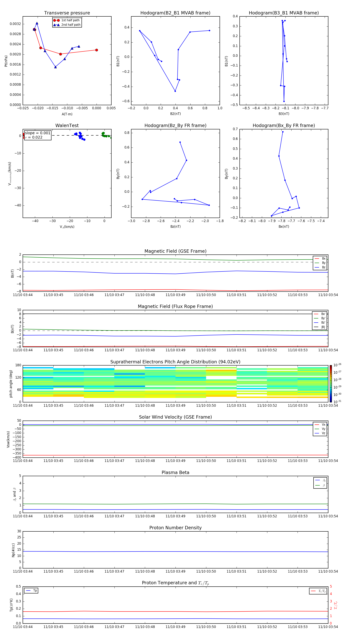Click the Suprathermal Electrons Pitch Angle Distribution title

175,362
